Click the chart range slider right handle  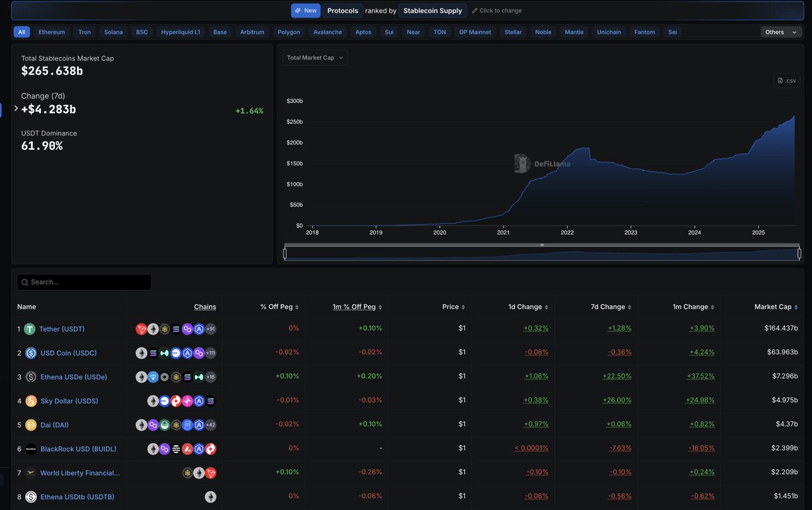click(799, 254)
